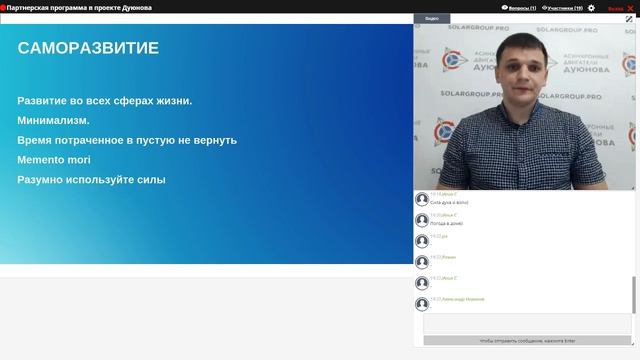Viewport: 640px width, 360px height.
Task: Click the eye icon beside Участники
Action: click(544, 7)
